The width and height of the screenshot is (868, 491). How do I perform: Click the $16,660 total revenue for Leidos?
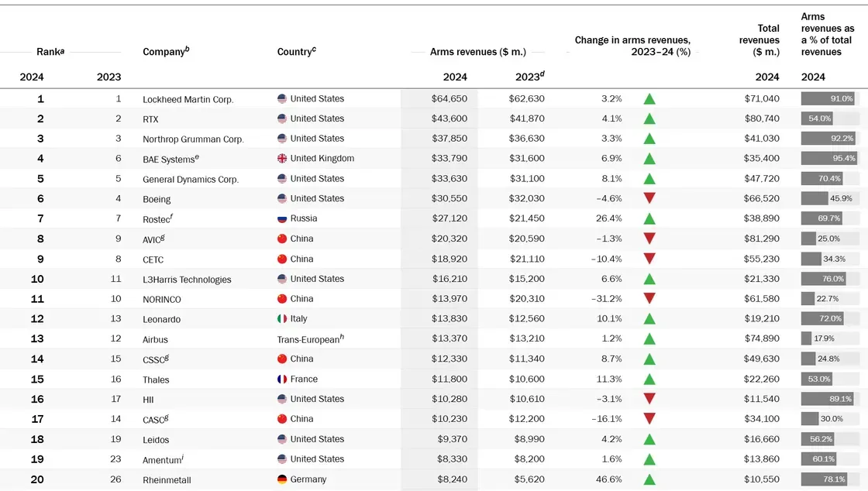click(762, 439)
